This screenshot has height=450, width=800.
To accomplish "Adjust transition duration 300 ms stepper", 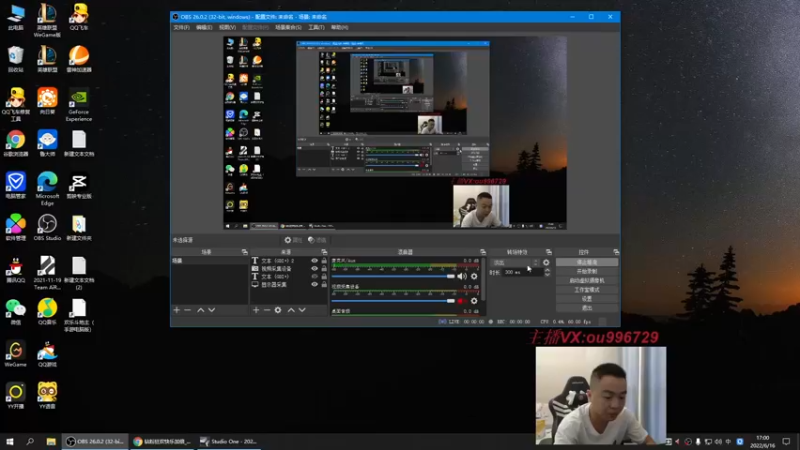I will tap(547, 272).
